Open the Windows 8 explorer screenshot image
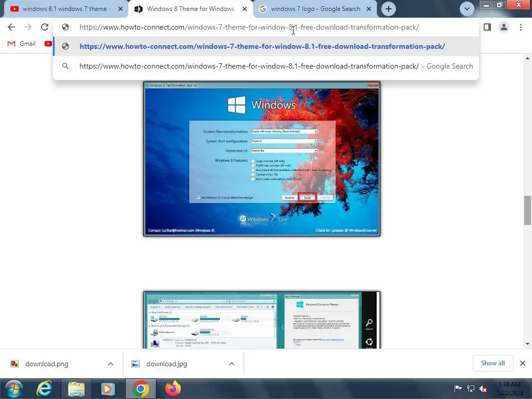The height and width of the screenshot is (399, 532). 262,320
